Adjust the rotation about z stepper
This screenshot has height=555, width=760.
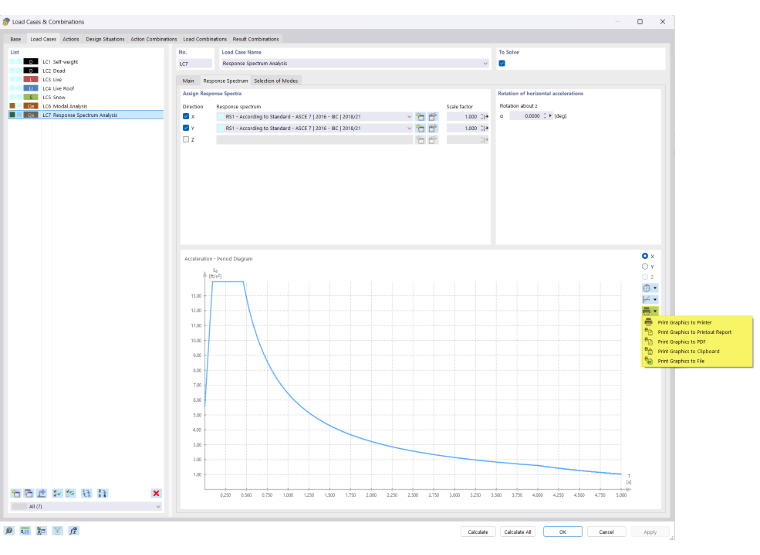pos(545,116)
